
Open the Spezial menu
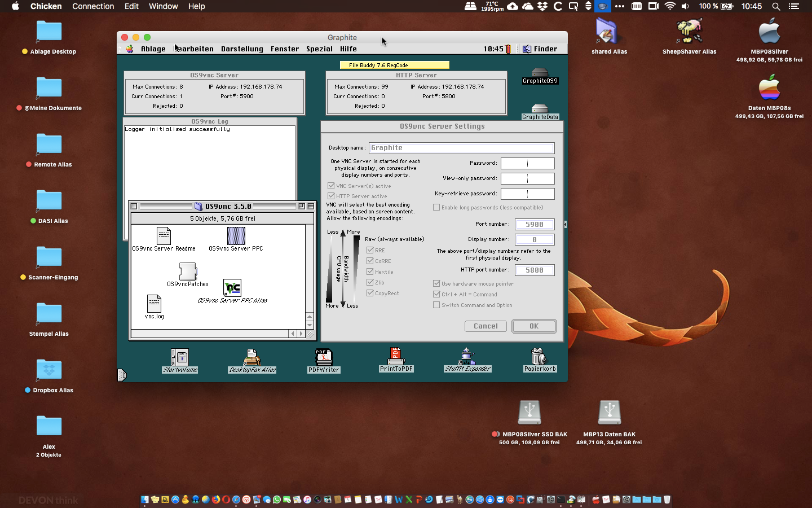[319, 49]
